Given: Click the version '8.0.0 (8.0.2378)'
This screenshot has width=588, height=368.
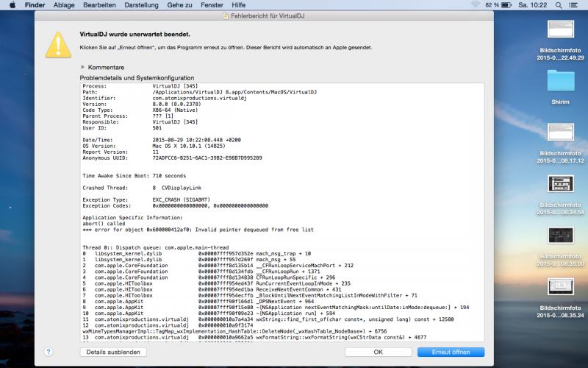Looking at the screenshot, I should (176, 104).
